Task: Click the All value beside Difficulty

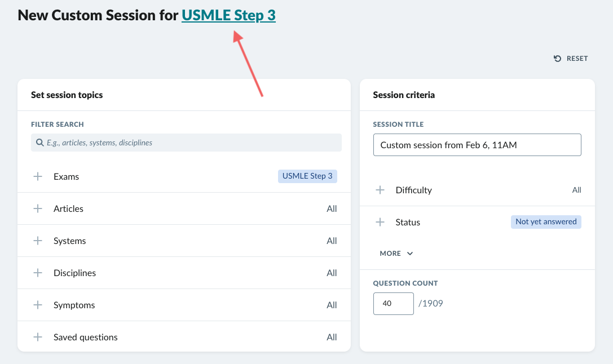Action: tap(577, 190)
